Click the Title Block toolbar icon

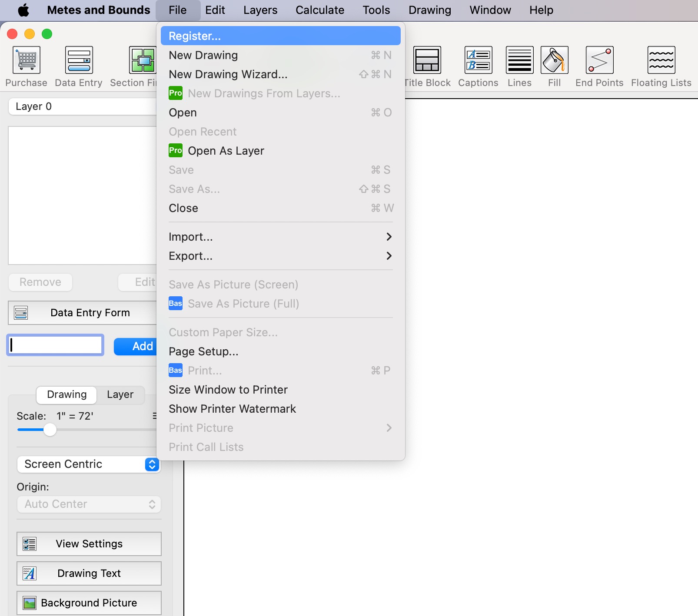point(427,60)
